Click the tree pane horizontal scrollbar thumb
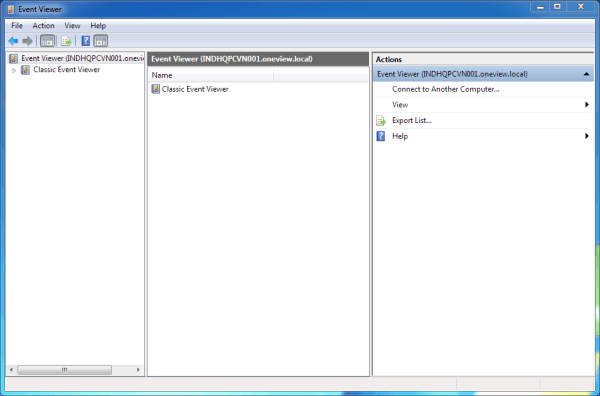 tap(64, 370)
